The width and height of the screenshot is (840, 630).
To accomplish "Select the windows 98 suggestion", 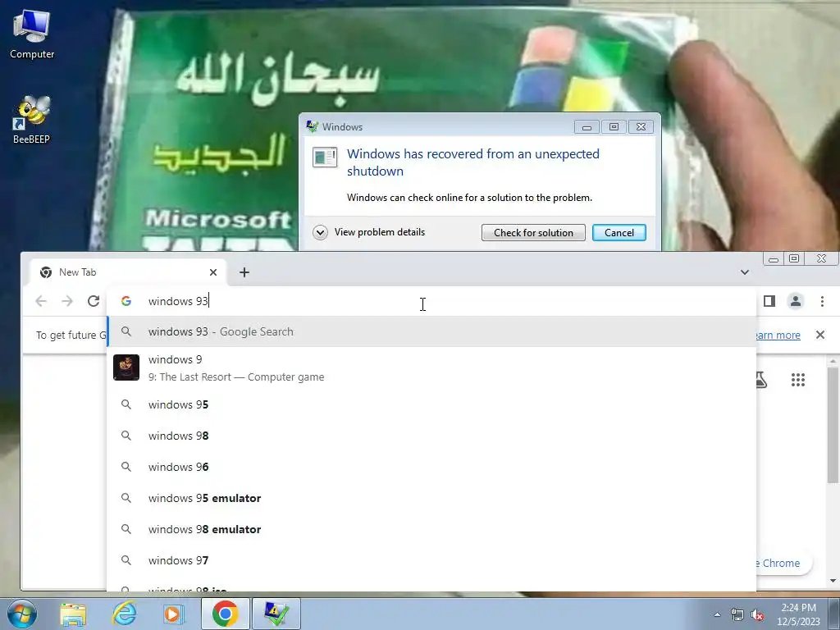I will pos(431,436).
